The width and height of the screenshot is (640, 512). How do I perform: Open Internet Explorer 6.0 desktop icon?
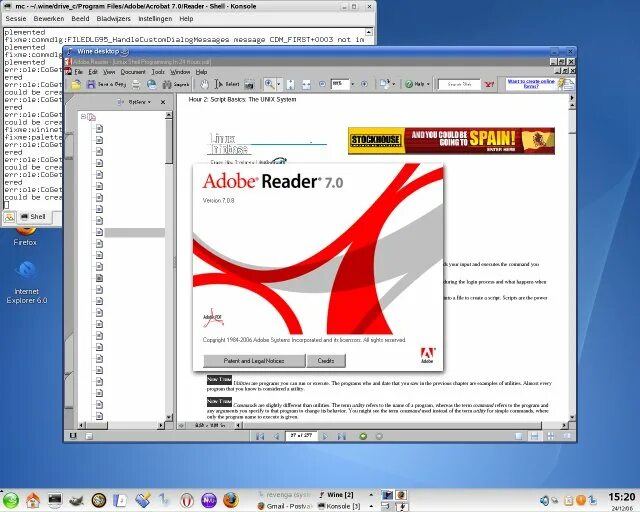pyautogui.click(x=27, y=283)
